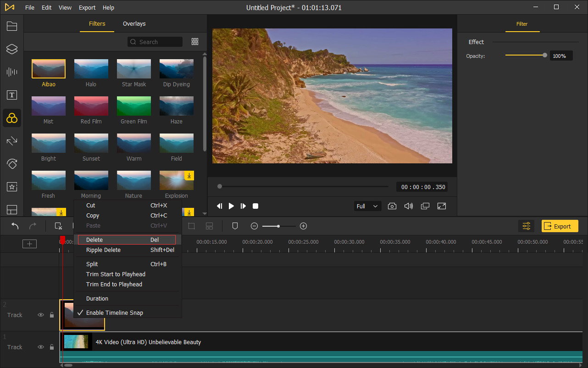Add a marker using the shield icon
This screenshot has width=588, height=368.
tap(235, 226)
